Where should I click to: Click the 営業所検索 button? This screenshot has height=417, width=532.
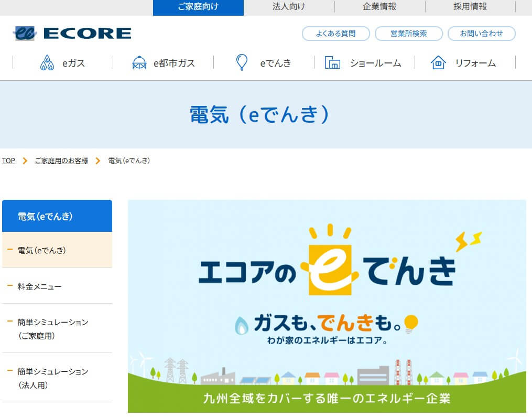click(x=409, y=33)
